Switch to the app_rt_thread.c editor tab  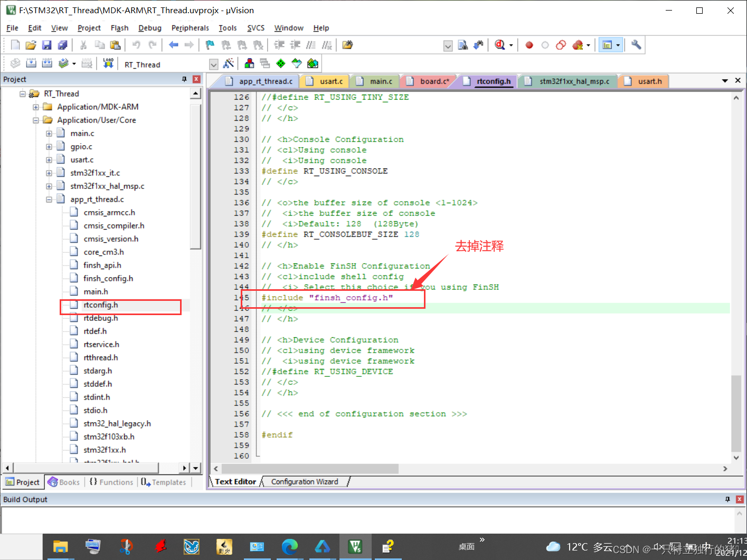[260, 81]
